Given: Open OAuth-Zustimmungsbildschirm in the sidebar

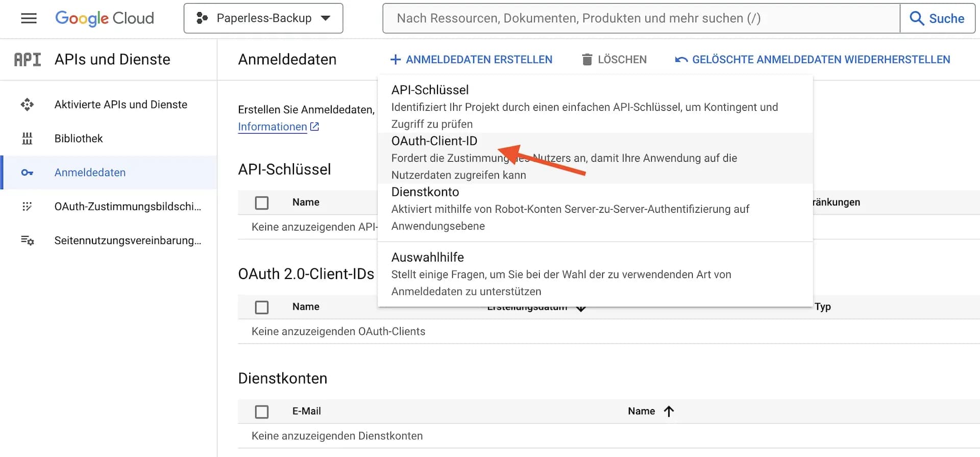Looking at the screenshot, I should (x=109, y=207).
